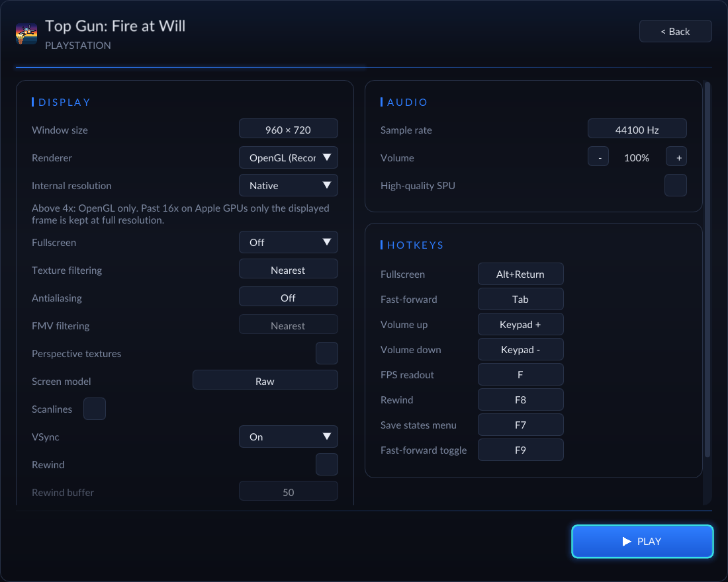
Task: Change the Antialiasing Off setting
Action: 289,296
